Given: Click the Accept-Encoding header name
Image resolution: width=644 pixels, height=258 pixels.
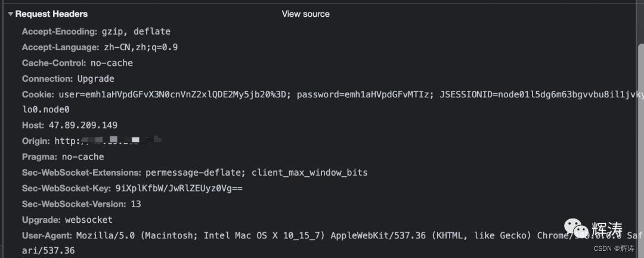Looking at the screenshot, I should (x=59, y=32).
